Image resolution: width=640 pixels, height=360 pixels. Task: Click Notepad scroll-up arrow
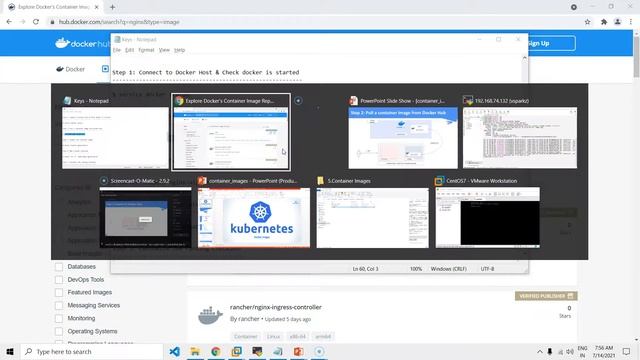tap(524, 58)
